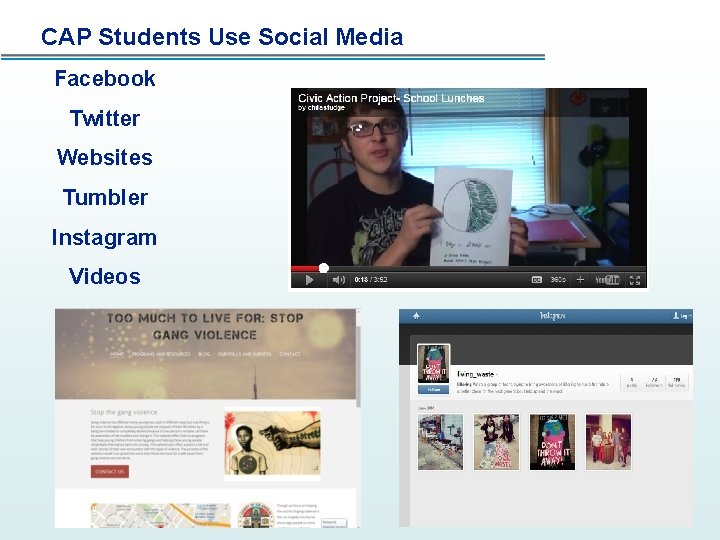Image resolution: width=720 pixels, height=540 pixels.
Task: Click the red video progress handle
Action: [x=324, y=268]
